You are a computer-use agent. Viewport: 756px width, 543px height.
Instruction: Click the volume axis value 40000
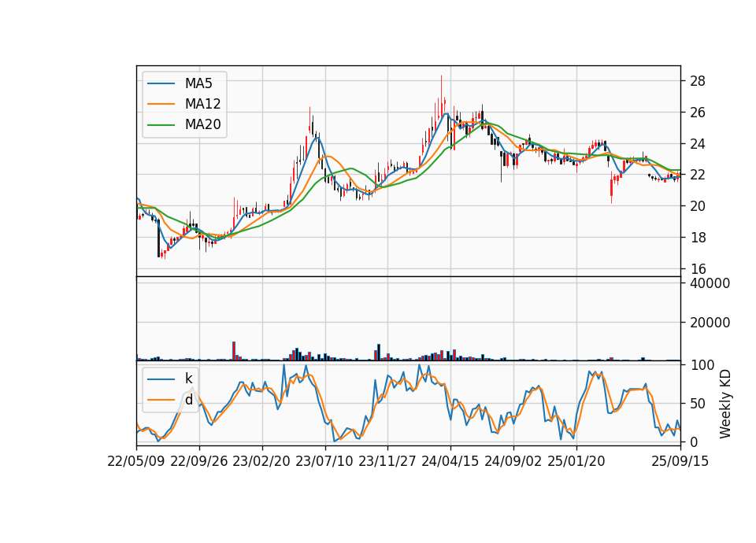coord(710,283)
